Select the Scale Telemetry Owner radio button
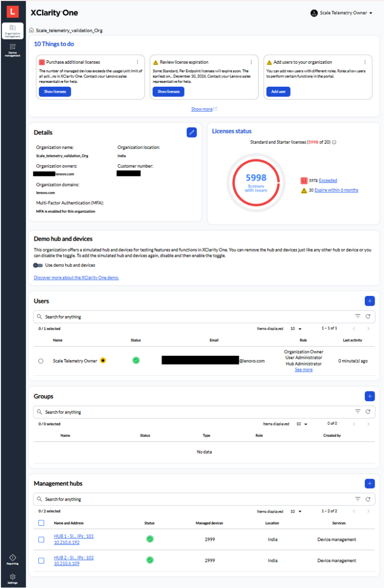Screen dimensions: 384x588 pyautogui.click(x=41, y=361)
